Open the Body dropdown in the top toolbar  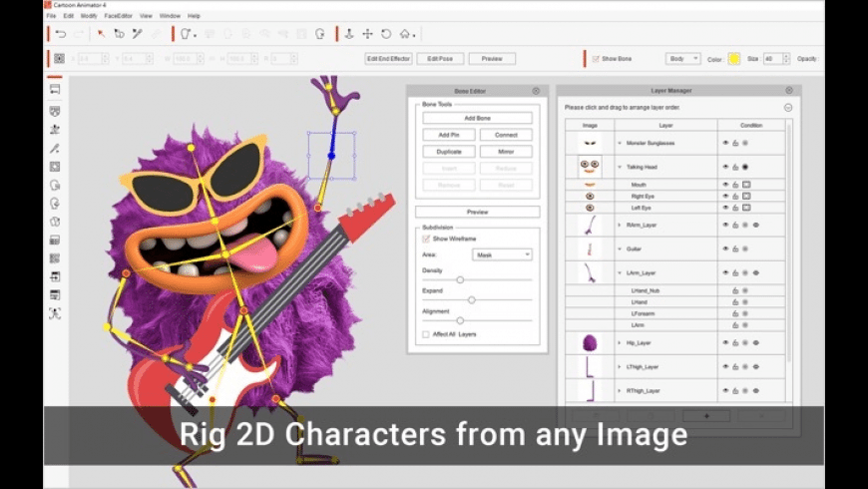click(x=682, y=59)
